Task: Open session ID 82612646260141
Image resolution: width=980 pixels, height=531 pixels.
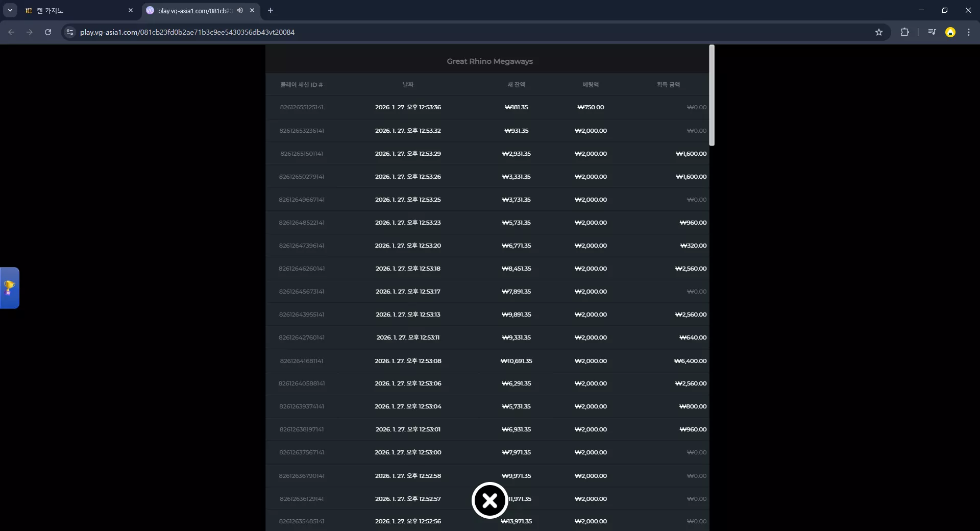Action: 302,269
